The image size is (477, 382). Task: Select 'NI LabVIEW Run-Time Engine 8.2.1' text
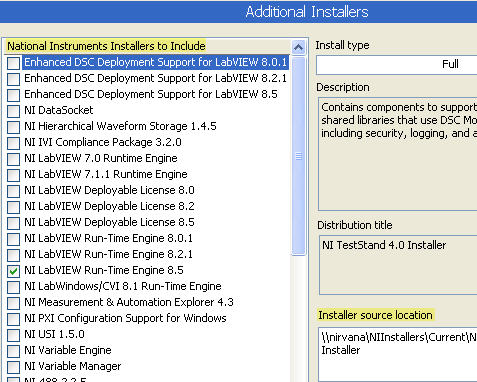coord(108,254)
